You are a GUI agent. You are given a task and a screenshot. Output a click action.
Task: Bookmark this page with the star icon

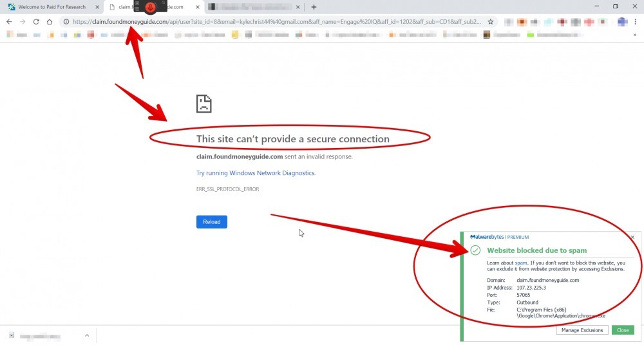tap(490, 22)
